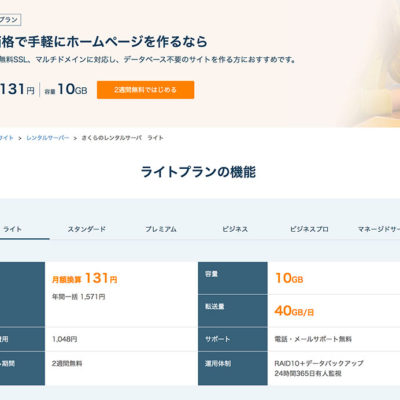Click the 40GB/日 transfer value
Screen dimensions: 400x400
tap(294, 311)
